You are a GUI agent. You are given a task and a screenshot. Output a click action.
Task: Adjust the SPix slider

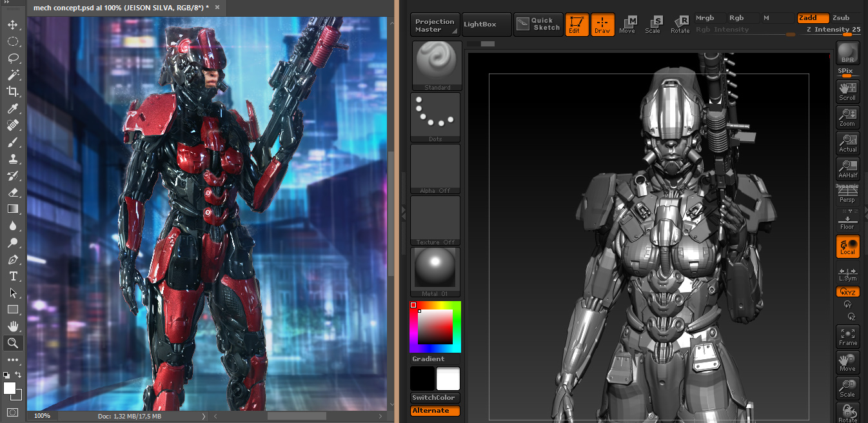pyautogui.click(x=847, y=73)
